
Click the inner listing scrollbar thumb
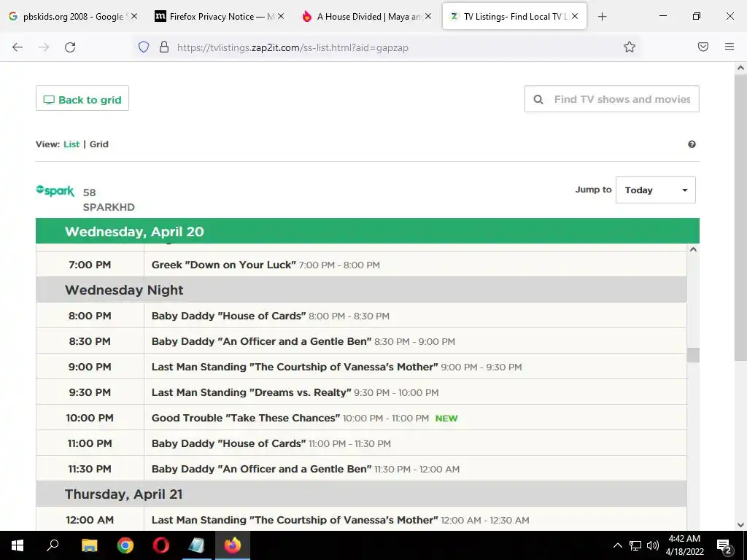693,355
